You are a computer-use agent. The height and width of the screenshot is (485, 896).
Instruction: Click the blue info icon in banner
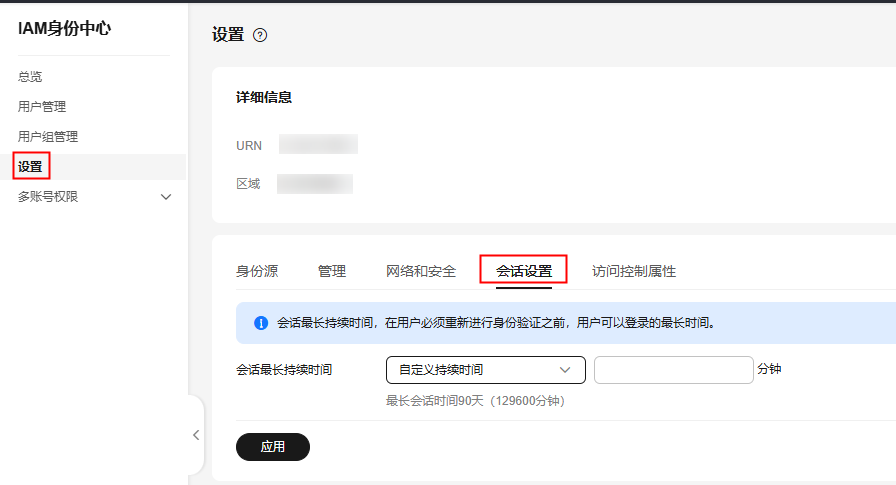[x=261, y=323]
